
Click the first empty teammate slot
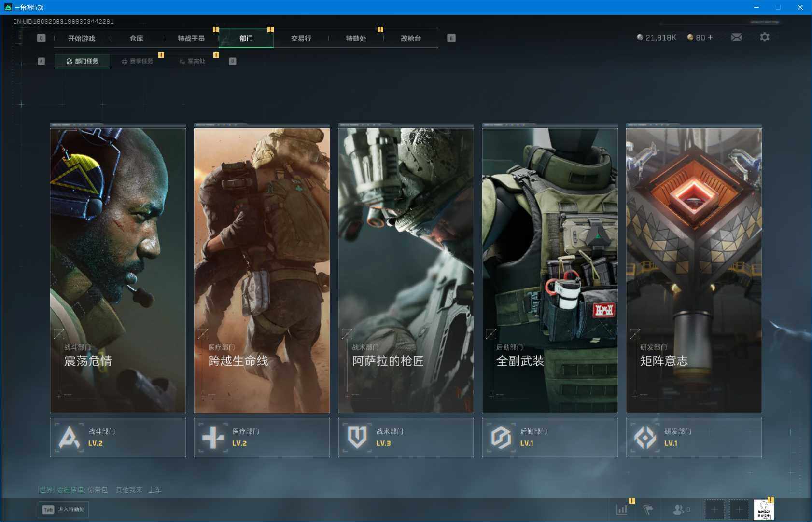click(x=714, y=509)
